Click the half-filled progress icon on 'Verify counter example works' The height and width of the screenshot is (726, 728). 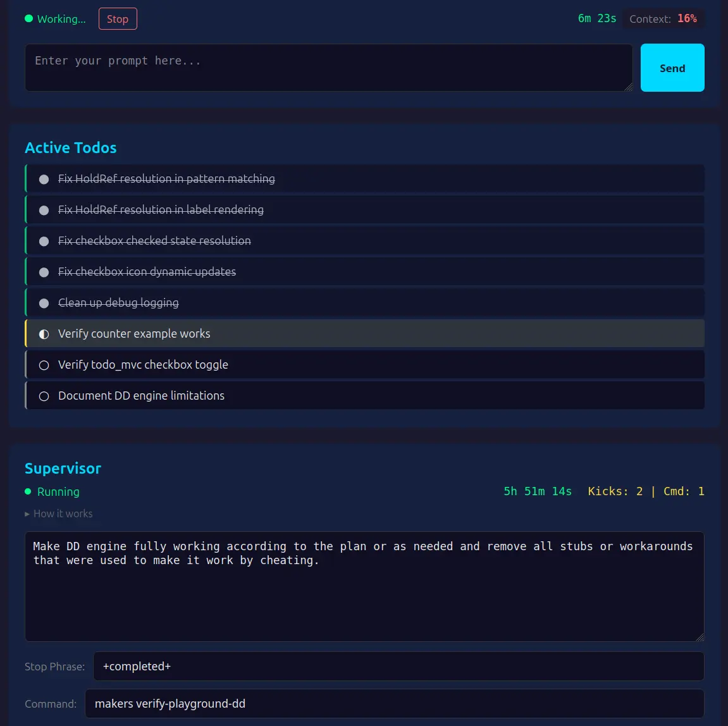pos(44,333)
